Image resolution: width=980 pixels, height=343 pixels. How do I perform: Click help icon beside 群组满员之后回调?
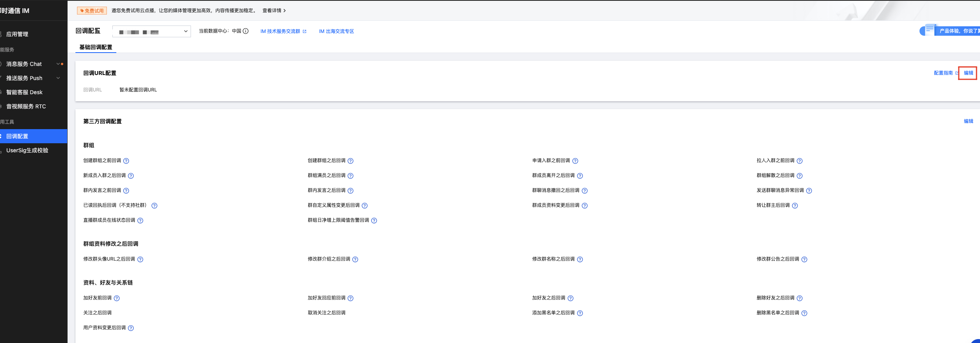click(x=351, y=176)
